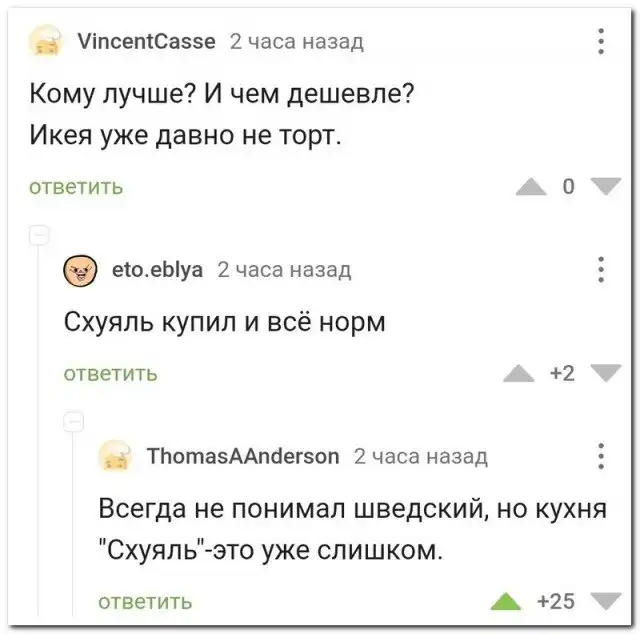The width and height of the screenshot is (640, 634).
Task: Open three-dot menu on VincentCasse's comment
Action: coord(600,41)
